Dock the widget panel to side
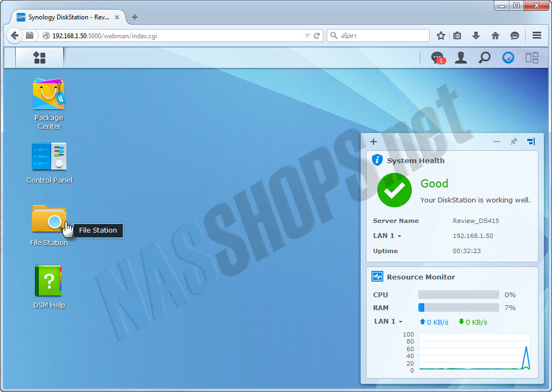Image resolution: width=552 pixels, height=392 pixels. pyautogui.click(x=531, y=142)
